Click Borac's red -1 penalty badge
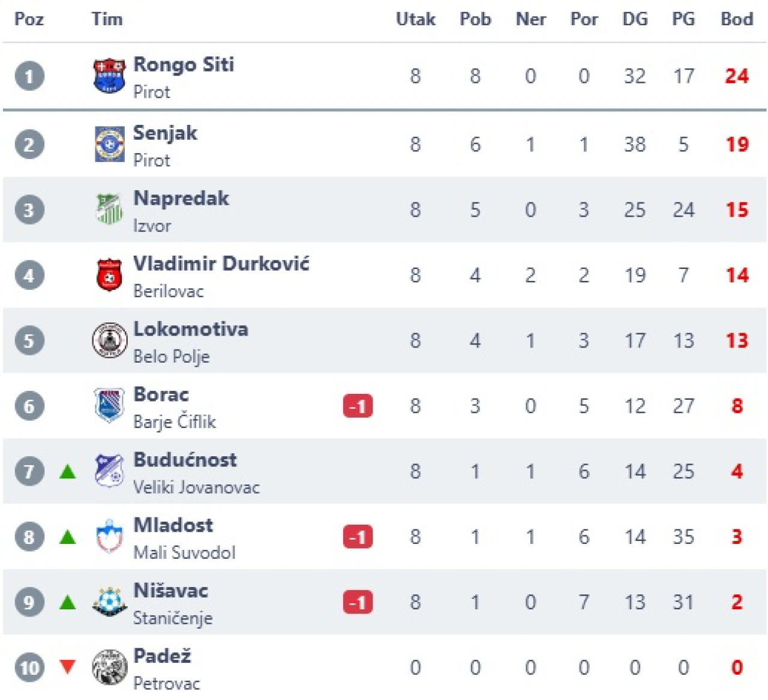 click(358, 406)
